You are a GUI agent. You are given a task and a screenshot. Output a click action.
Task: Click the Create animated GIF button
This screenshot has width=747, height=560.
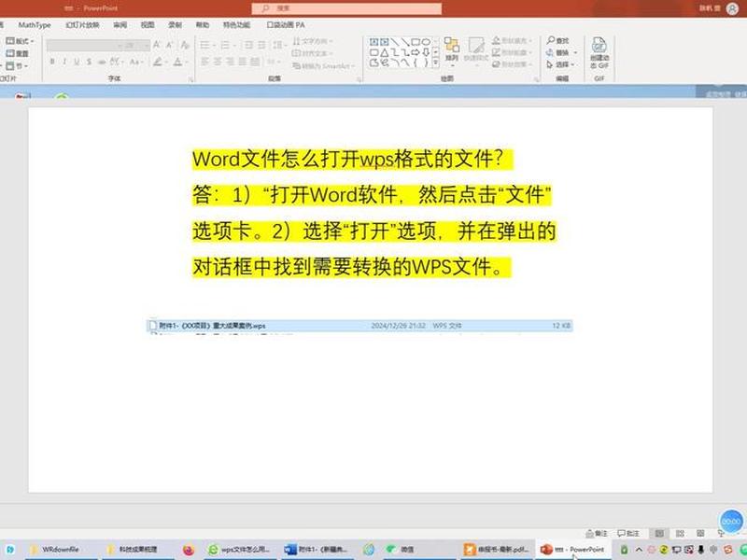click(599, 52)
